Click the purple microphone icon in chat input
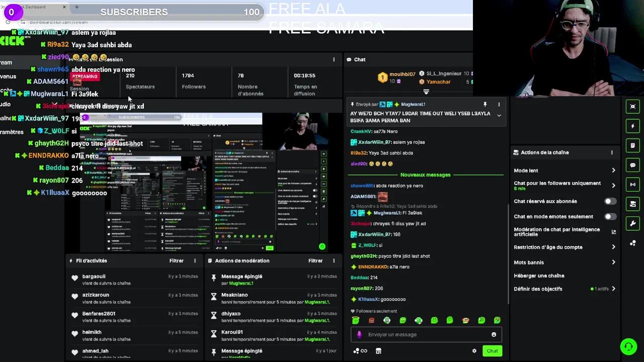 359,334
